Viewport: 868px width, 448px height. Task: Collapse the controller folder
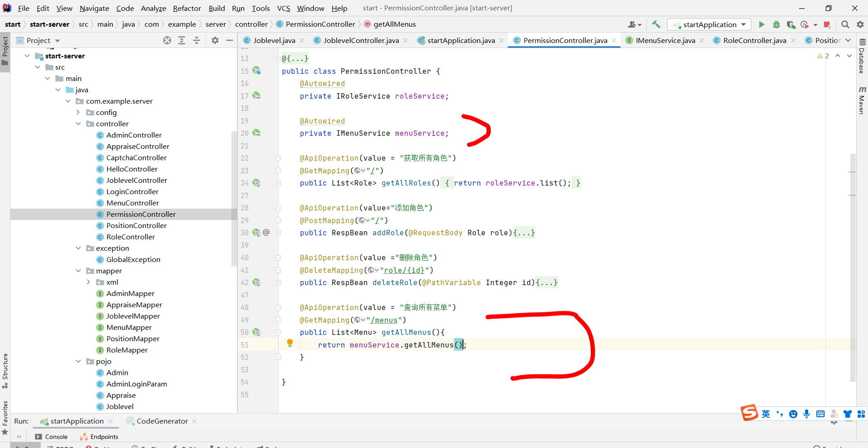78,124
